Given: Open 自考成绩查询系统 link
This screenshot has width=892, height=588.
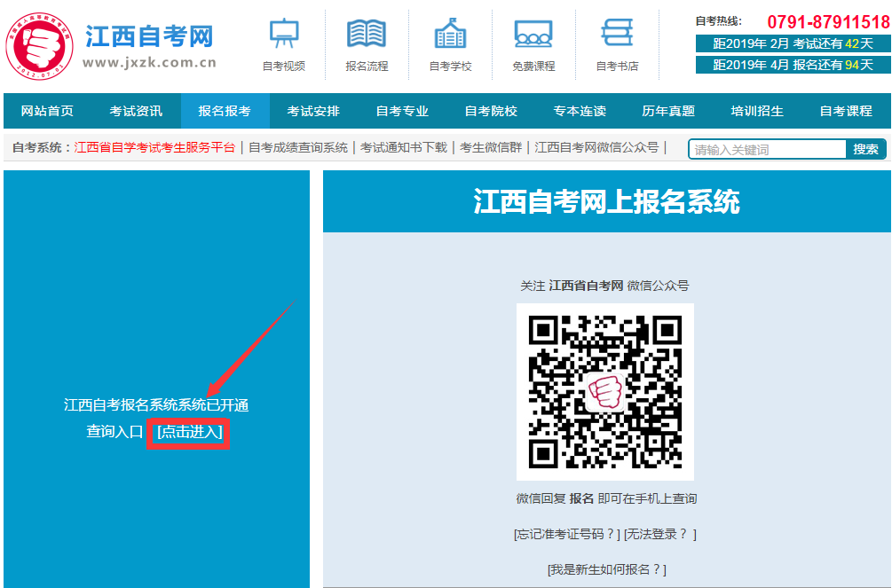Looking at the screenshot, I should pos(298,147).
